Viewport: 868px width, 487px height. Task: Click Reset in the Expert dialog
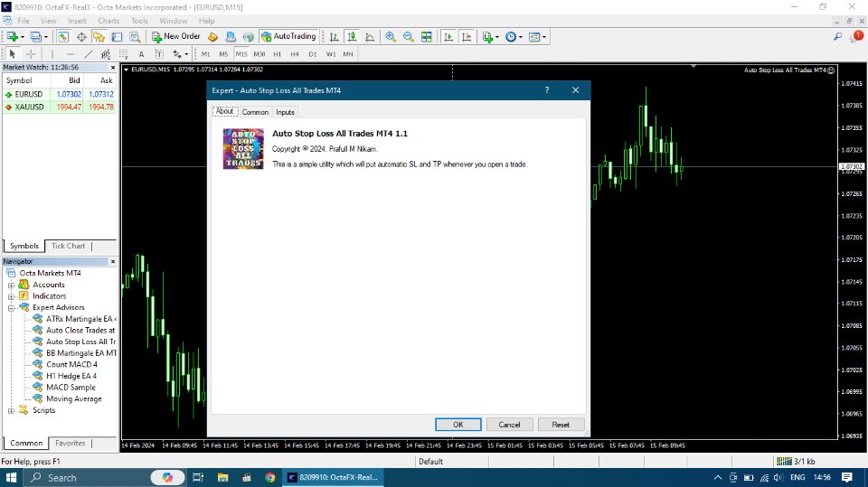(561, 425)
